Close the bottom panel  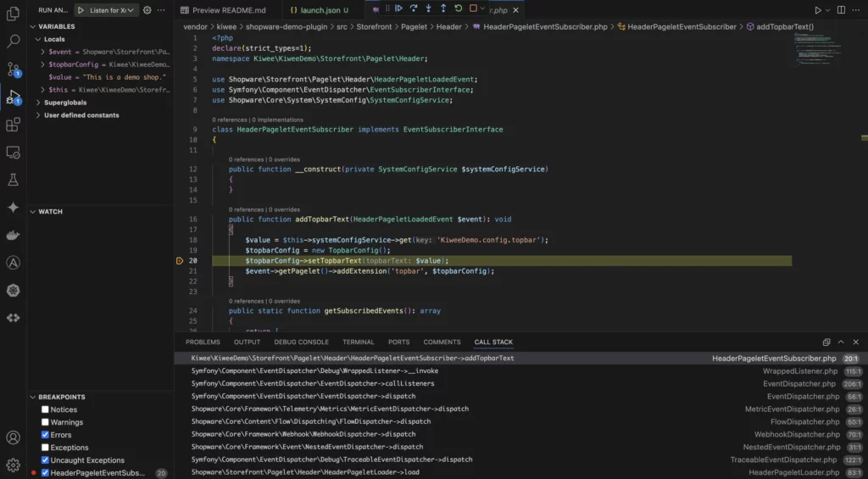click(x=856, y=343)
